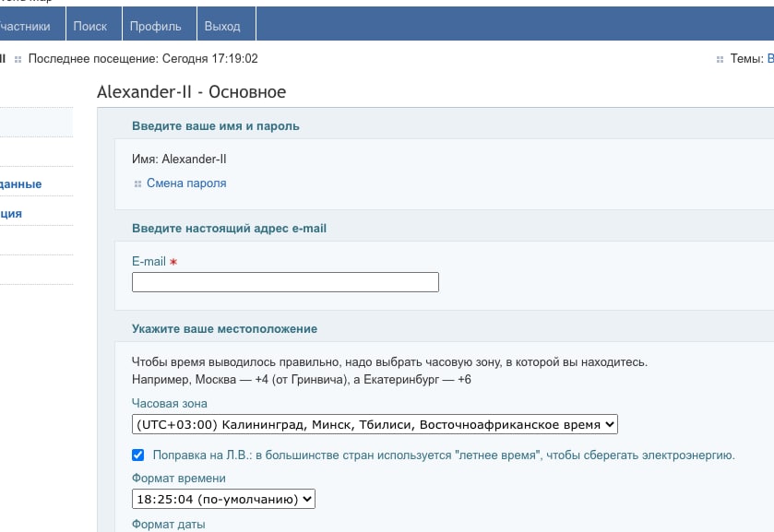The height and width of the screenshot is (532, 774).
Task: Click the Выход logout item
Action: [226, 26]
